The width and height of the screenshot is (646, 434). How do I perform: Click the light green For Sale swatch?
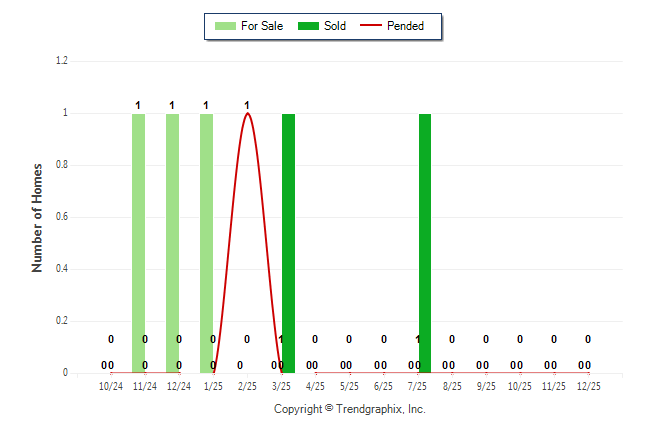[226, 26]
